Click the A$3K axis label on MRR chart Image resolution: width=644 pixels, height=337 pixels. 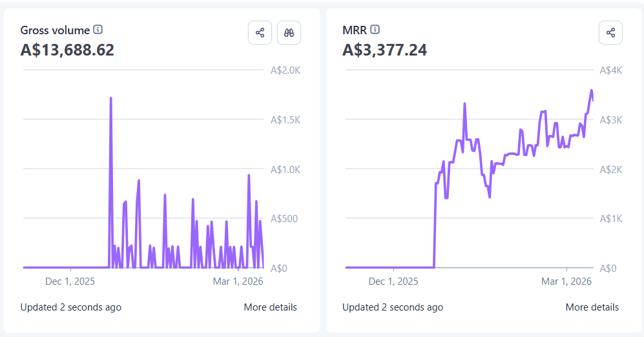(x=611, y=120)
